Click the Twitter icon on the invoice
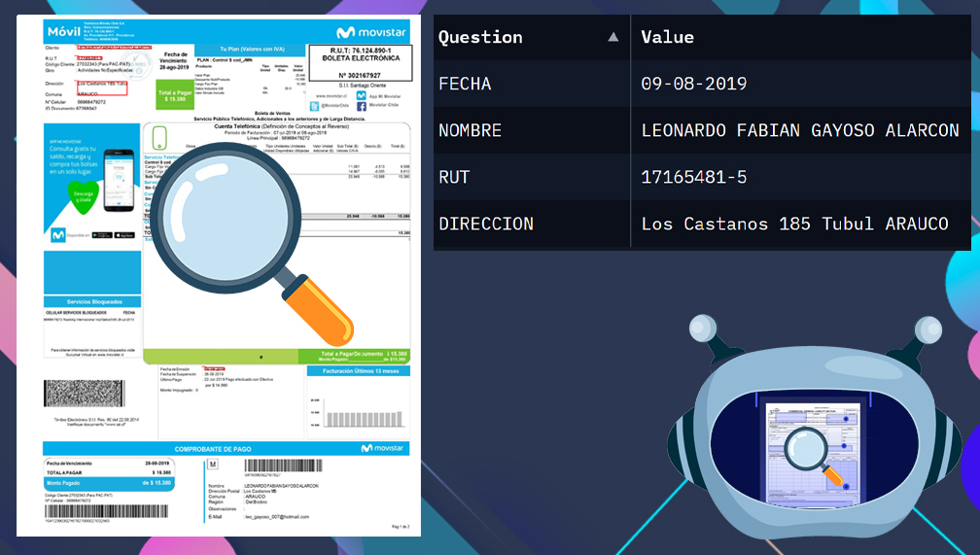This screenshot has height=555, width=980. click(314, 106)
